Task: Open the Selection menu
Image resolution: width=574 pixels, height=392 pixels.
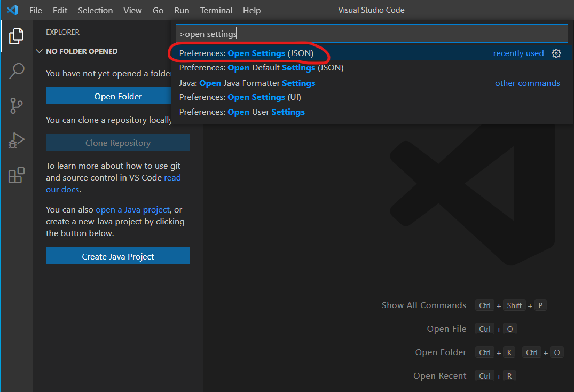Action: tap(95, 11)
